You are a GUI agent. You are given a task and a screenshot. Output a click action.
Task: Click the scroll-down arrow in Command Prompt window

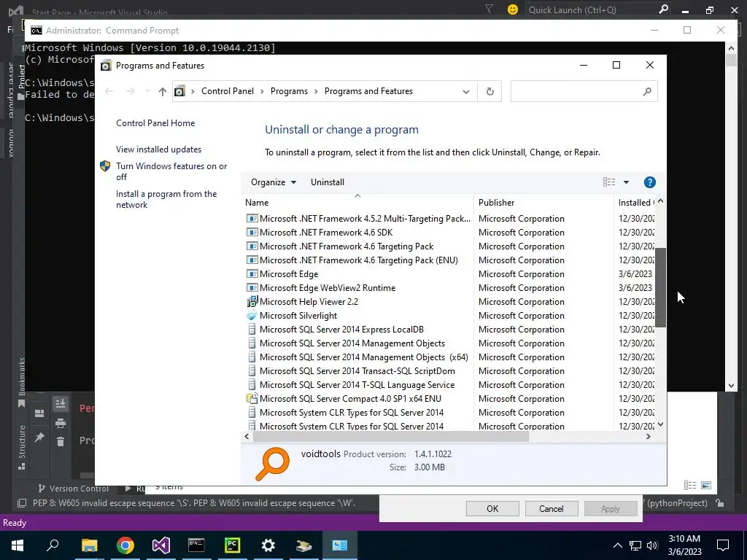point(731,386)
